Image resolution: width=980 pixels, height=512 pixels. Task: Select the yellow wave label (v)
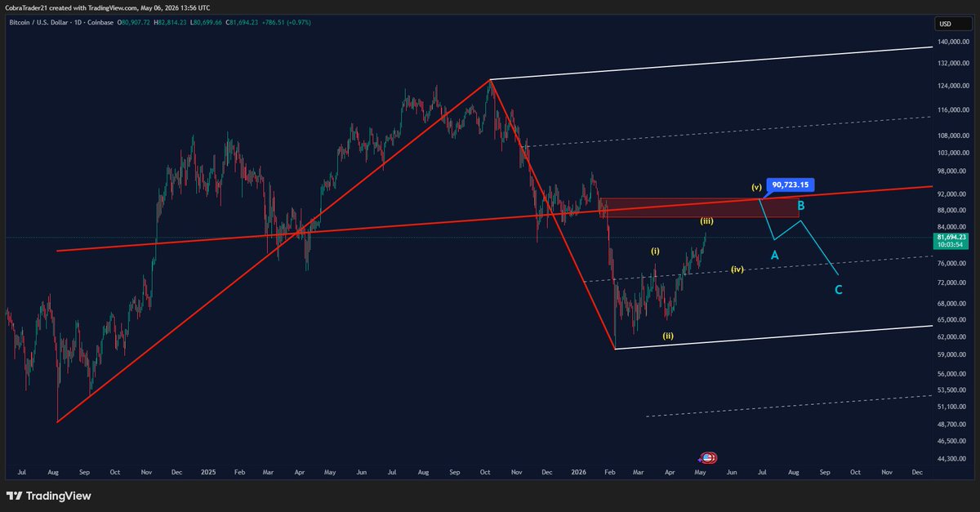click(756, 186)
